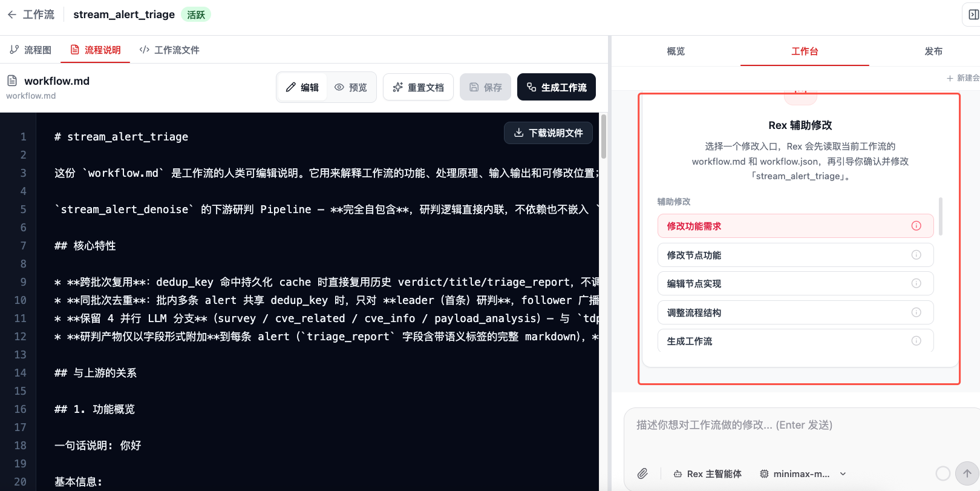The image size is (980, 491).
Task: Click the info icon for 修改节点功能
Action: click(916, 255)
